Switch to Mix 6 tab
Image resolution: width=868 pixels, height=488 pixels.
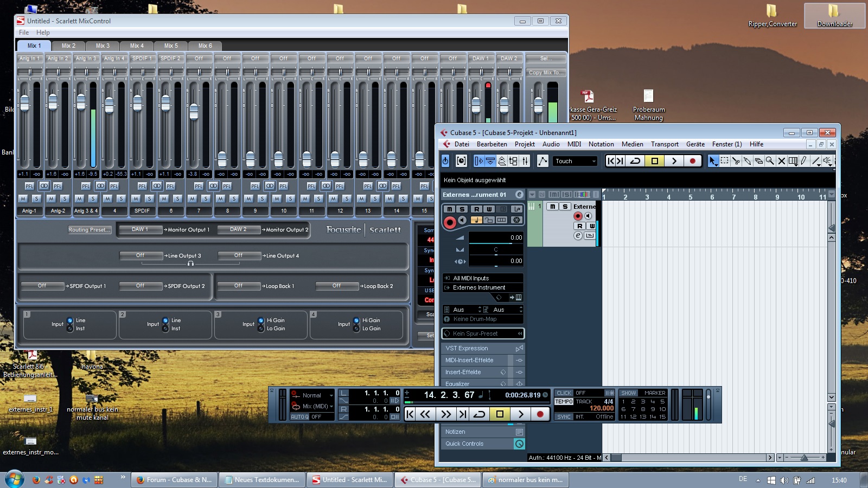click(205, 46)
